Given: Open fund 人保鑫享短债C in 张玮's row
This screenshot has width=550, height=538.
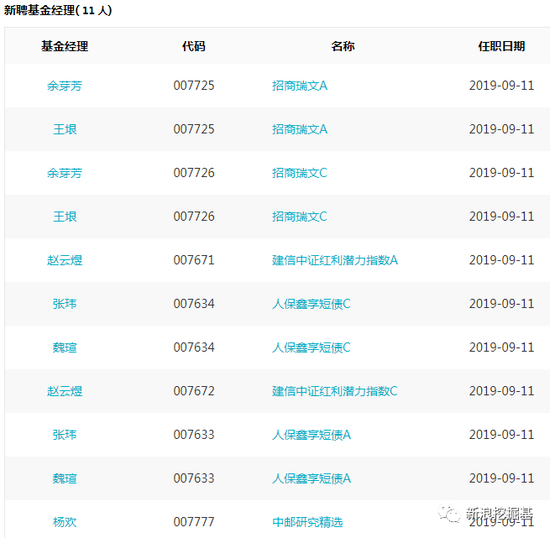Looking at the screenshot, I should pyautogui.click(x=311, y=304).
